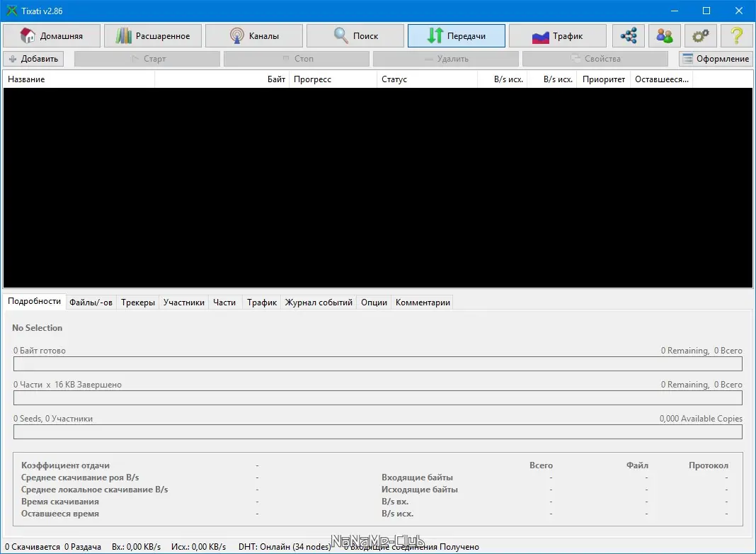Open the Расшаренное shares view
Viewport: 756px width, 554px height.
[153, 35]
